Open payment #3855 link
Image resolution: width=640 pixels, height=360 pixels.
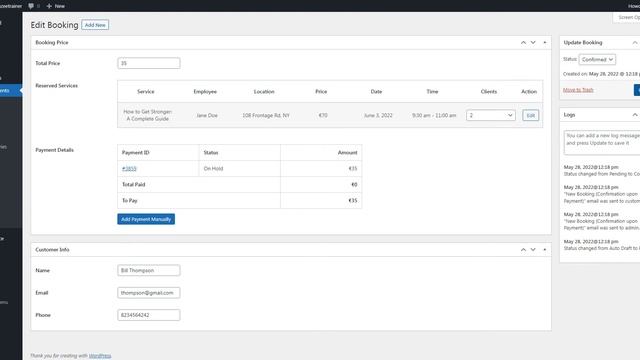[129, 169]
